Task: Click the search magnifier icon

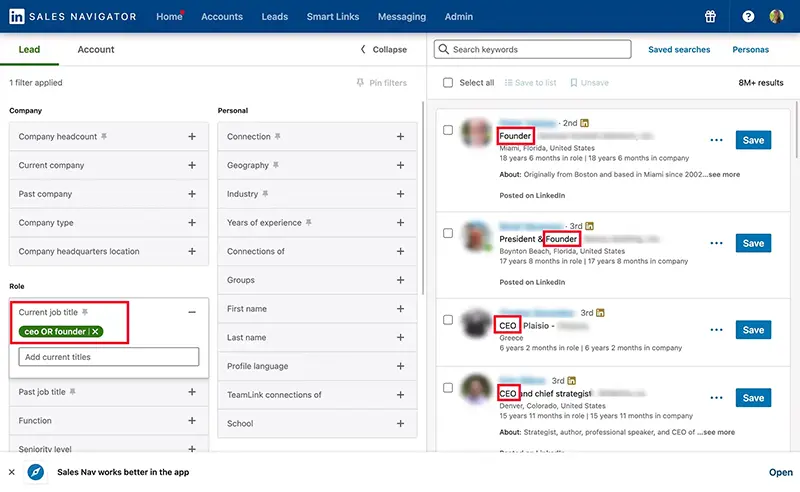Action: 443,49
